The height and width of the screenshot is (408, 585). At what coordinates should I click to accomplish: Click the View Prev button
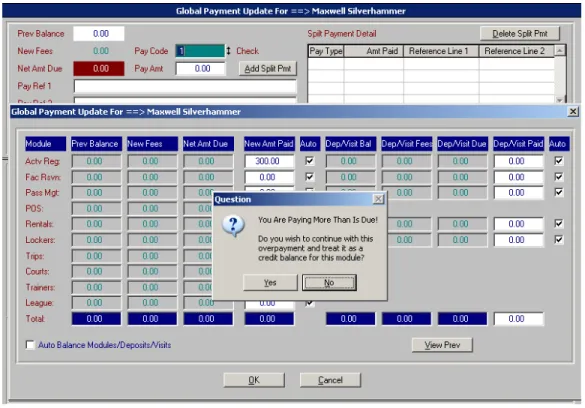[442, 345]
